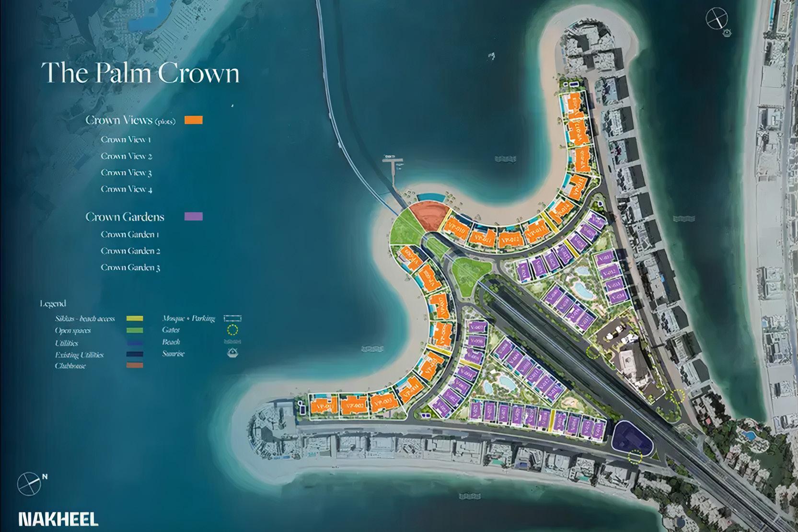This screenshot has width=798, height=532.
Task: Click the Gates dashed-circle legend icon
Action: 232,330
